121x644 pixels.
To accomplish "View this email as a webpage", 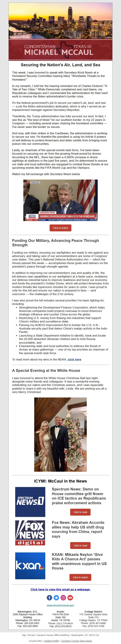I will point(60,589).
